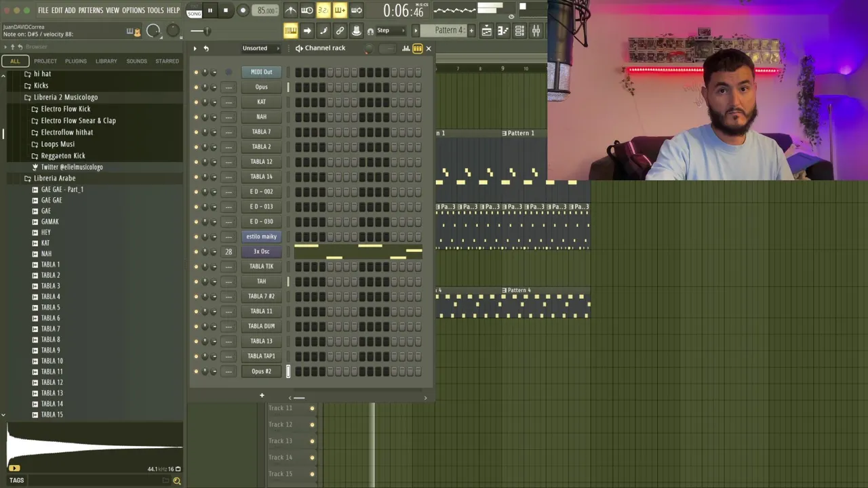Switch to STARRED browser tab

click(x=167, y=61)
